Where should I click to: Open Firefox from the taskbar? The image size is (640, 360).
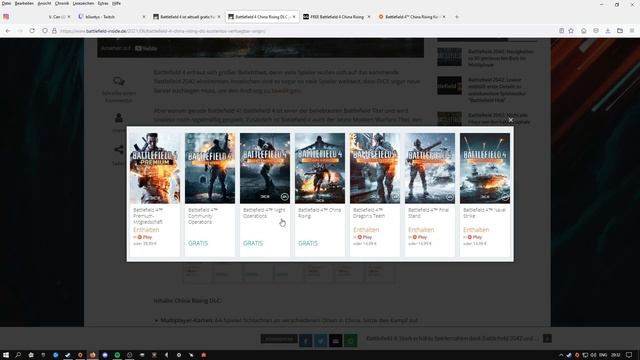[93, 355]
